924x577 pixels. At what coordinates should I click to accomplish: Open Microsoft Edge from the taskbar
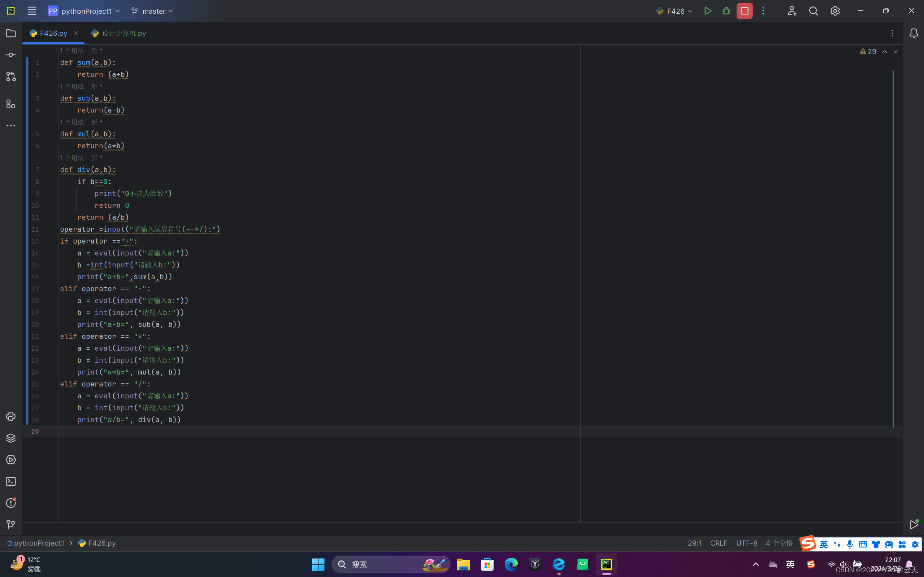coord(511,564)
